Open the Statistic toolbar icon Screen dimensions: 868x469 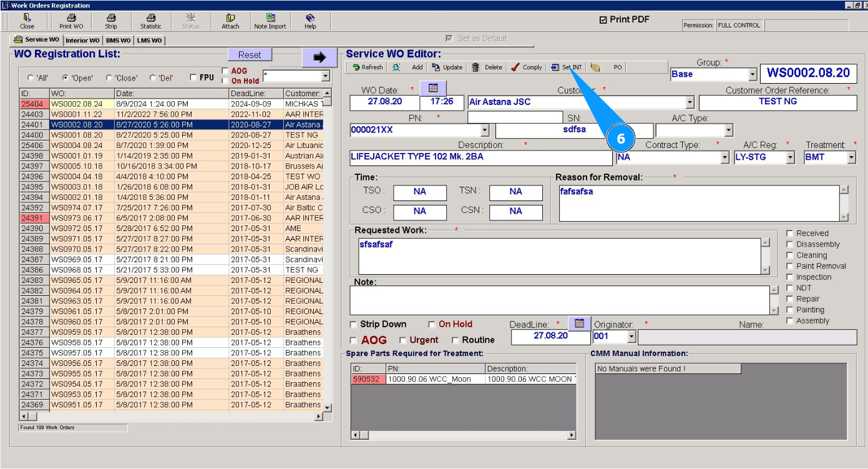pos(150,21)
